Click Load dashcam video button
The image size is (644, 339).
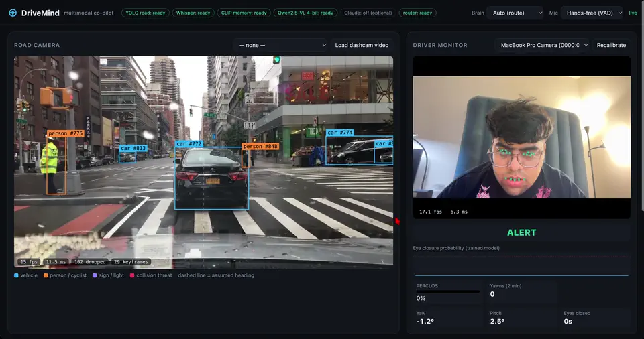point(362,45)
